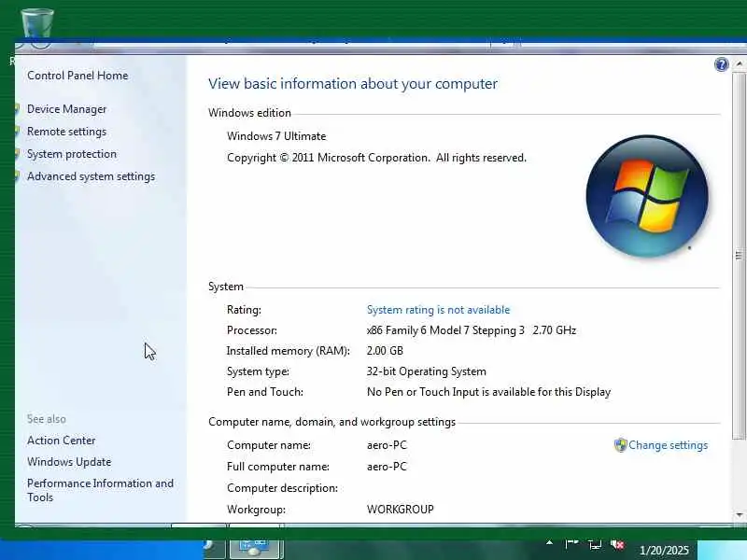The image size is (747, 560).
Task: Open Device Manager from sidebar
Action: click(66, 109)
